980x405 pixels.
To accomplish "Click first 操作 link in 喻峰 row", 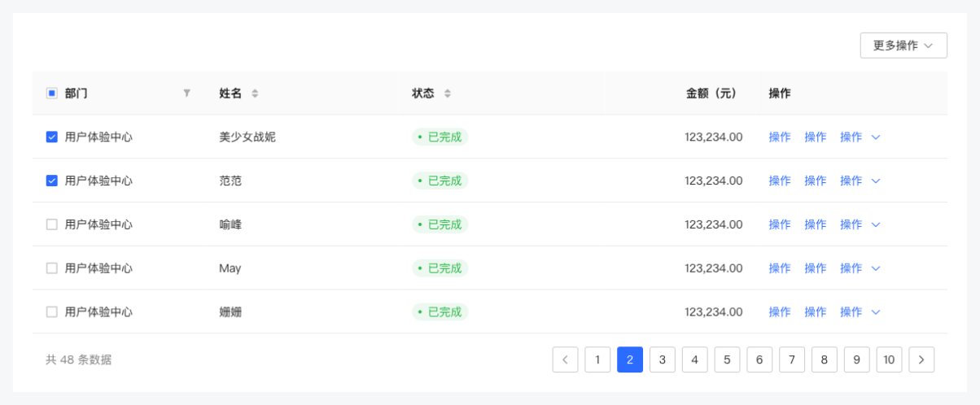I will pos(780,224).
